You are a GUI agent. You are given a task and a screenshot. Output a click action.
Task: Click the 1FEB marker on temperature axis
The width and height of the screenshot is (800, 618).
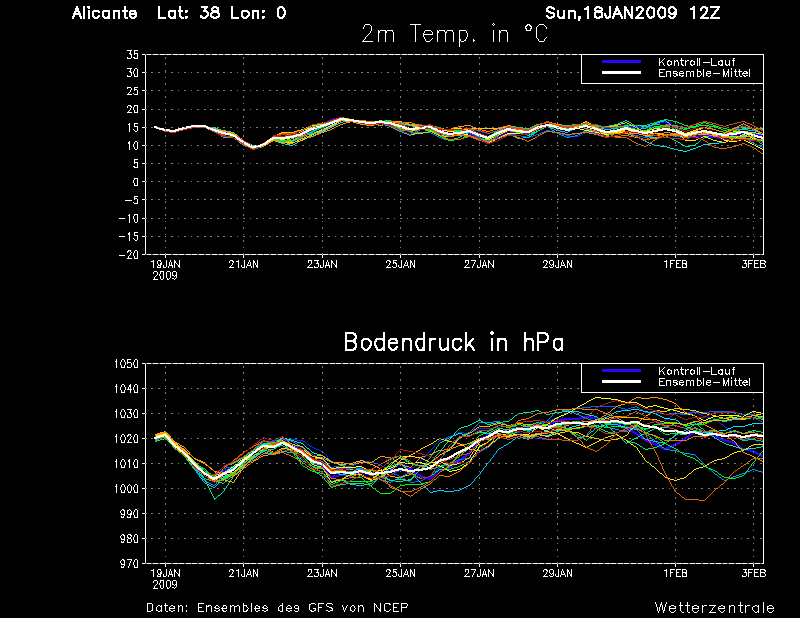676,264
